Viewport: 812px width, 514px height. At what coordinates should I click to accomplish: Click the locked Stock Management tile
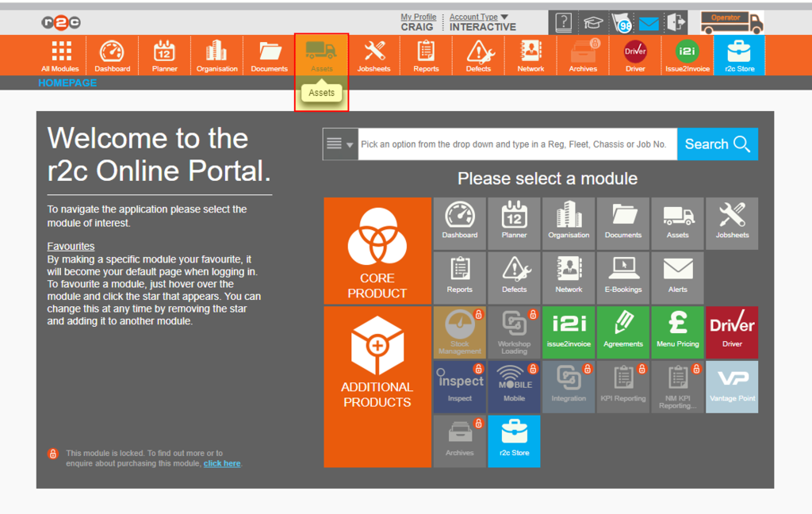point(460,332)
